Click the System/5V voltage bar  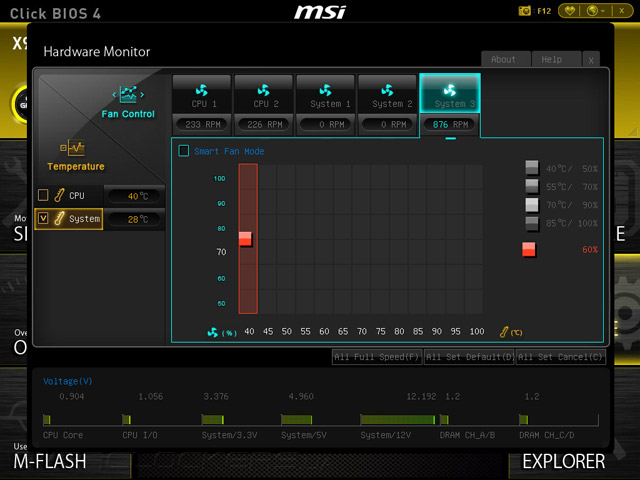coord(297,420)
